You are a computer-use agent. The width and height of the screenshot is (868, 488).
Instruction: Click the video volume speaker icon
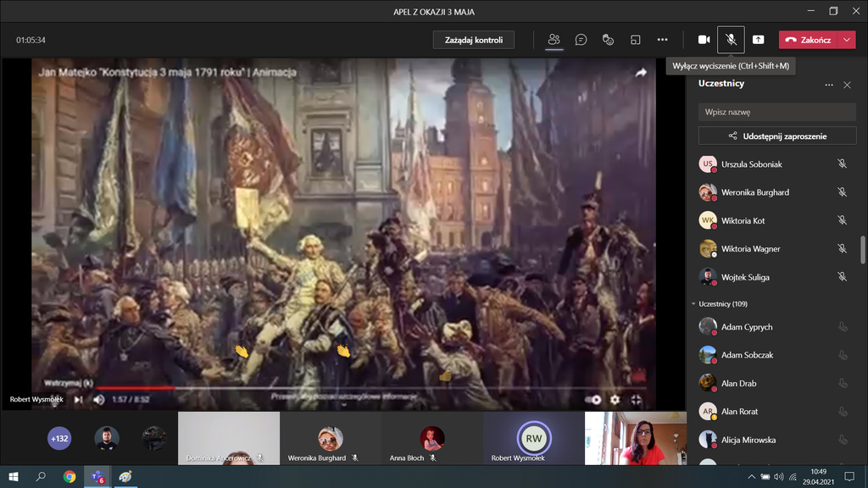[x=99, y=400]
